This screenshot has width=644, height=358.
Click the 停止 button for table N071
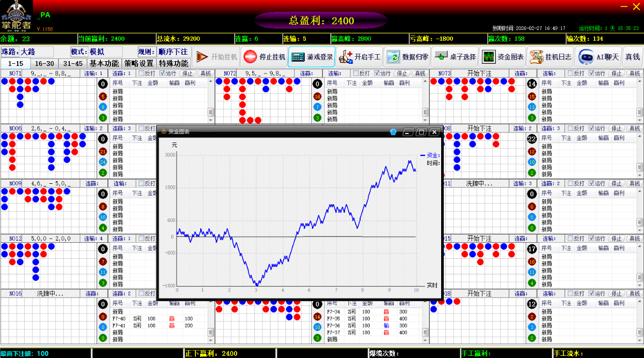coord(187,73)
